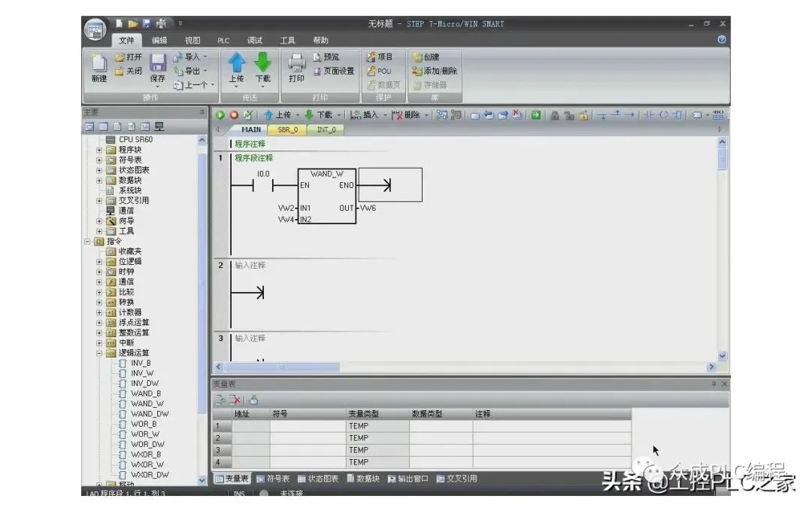Click the green go-to arrow toolbar icon

pyautogui.click(x=536, y=115)
